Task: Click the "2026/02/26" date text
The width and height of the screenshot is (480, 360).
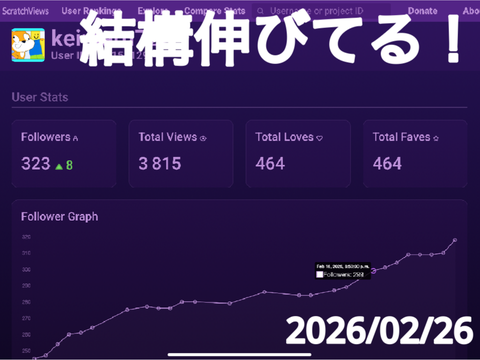Action: [x=380, y=331]
